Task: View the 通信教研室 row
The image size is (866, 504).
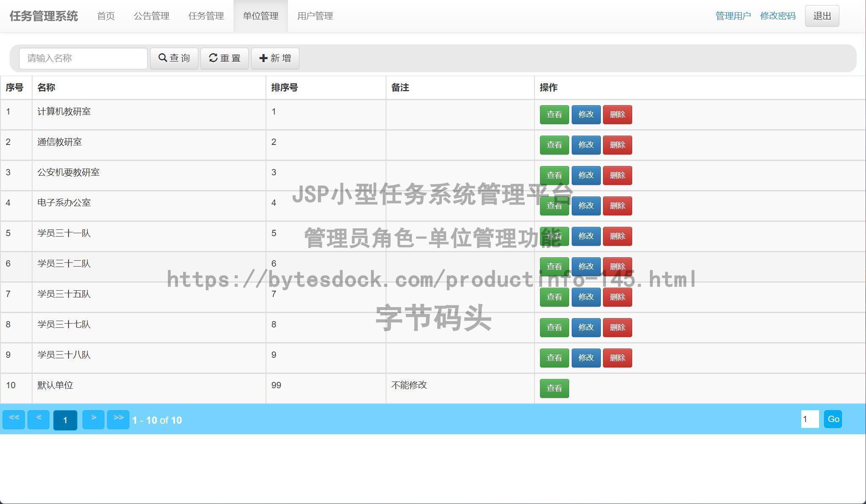Action: pyautogui.click(x=554, y=145)
